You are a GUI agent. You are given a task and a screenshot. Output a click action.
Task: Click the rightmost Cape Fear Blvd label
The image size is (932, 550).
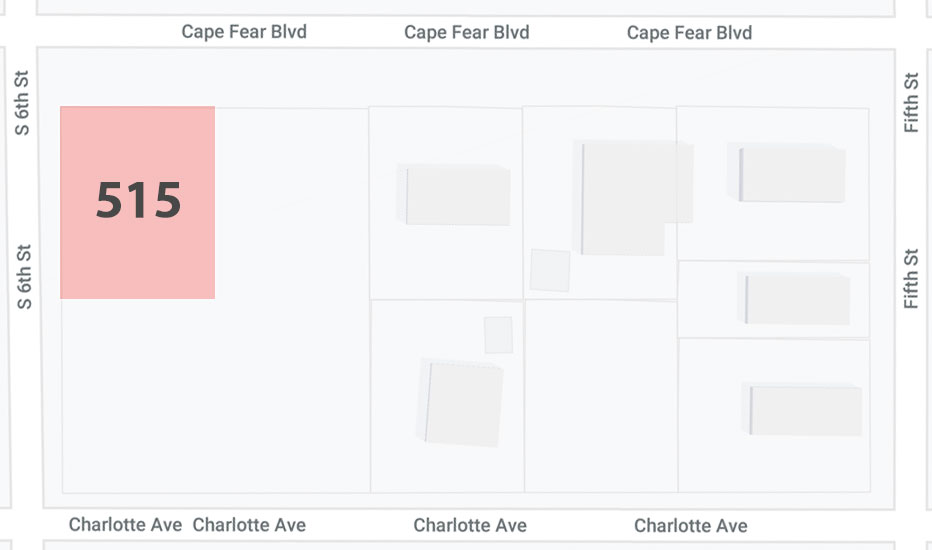[689, 33]
